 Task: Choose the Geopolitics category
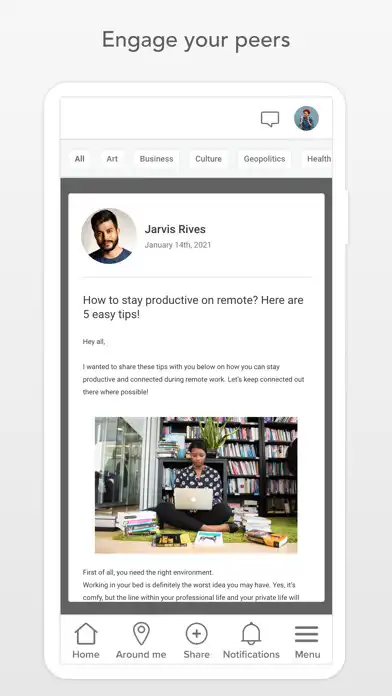point(264,159)
